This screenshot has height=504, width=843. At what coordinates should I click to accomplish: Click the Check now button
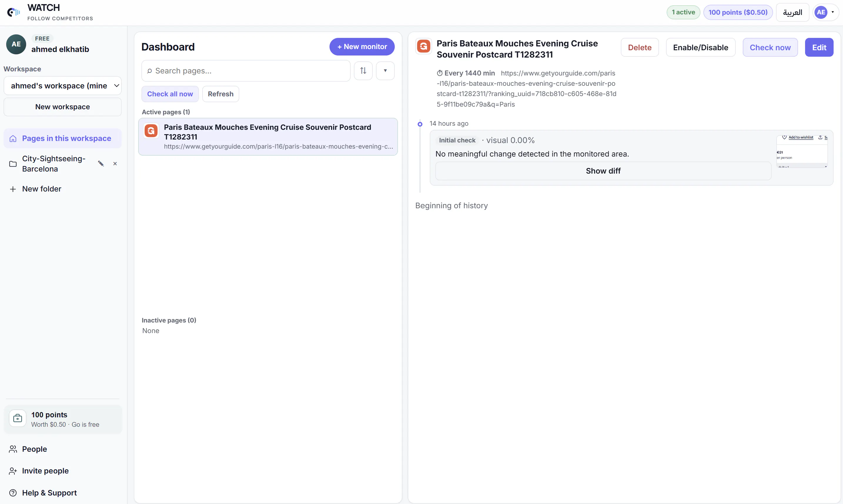tap(770, 48)
